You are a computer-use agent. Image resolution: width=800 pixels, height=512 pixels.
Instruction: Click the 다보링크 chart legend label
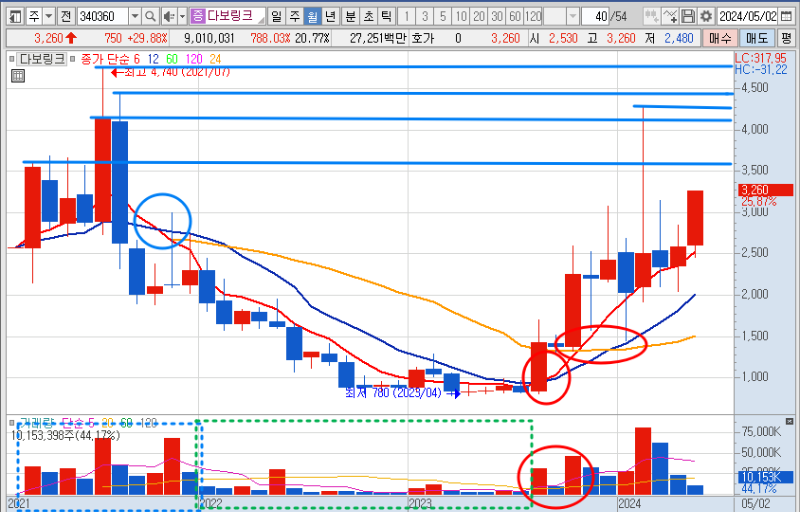42,59
